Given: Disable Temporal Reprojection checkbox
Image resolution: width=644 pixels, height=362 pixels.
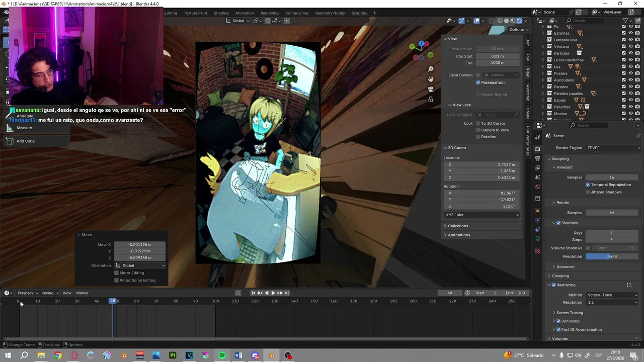Looking at the screenshot, I should (588, 185).
